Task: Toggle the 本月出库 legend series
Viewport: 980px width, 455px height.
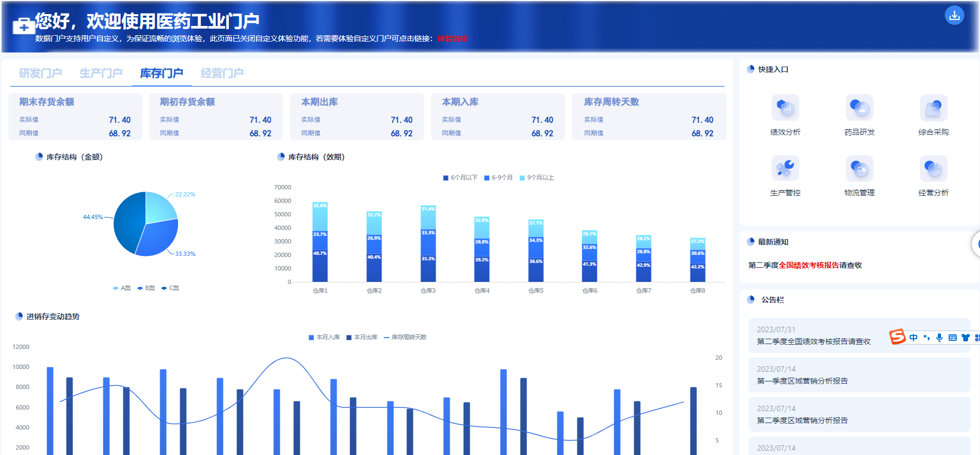Action: tap(362, 337)
